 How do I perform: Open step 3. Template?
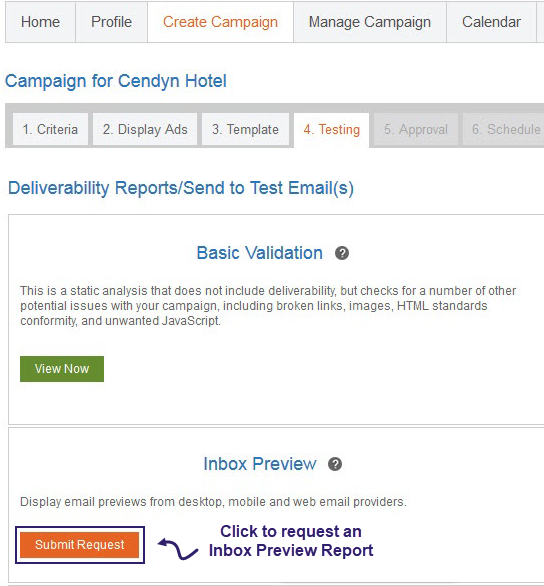pos(245,129)
